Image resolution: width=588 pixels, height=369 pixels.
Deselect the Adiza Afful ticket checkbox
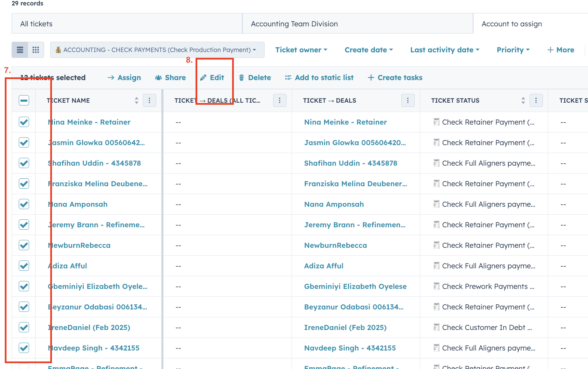[x=24, y=266]
